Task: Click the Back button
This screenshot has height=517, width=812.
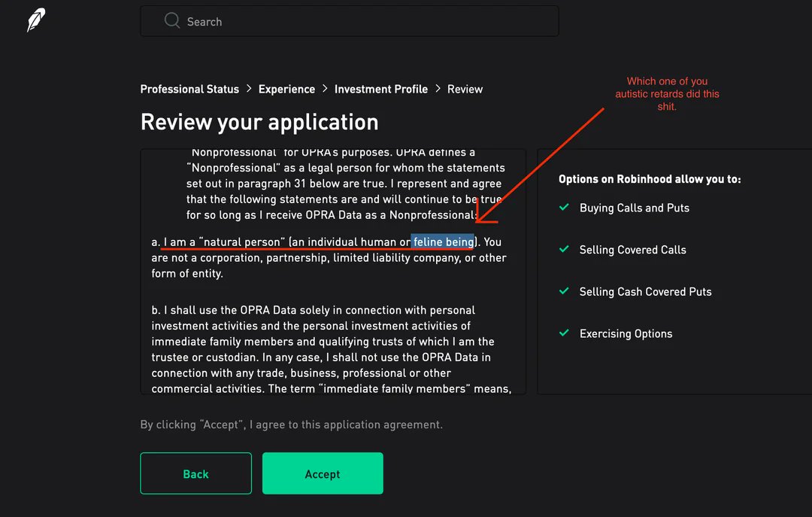Action: [195, 473]
